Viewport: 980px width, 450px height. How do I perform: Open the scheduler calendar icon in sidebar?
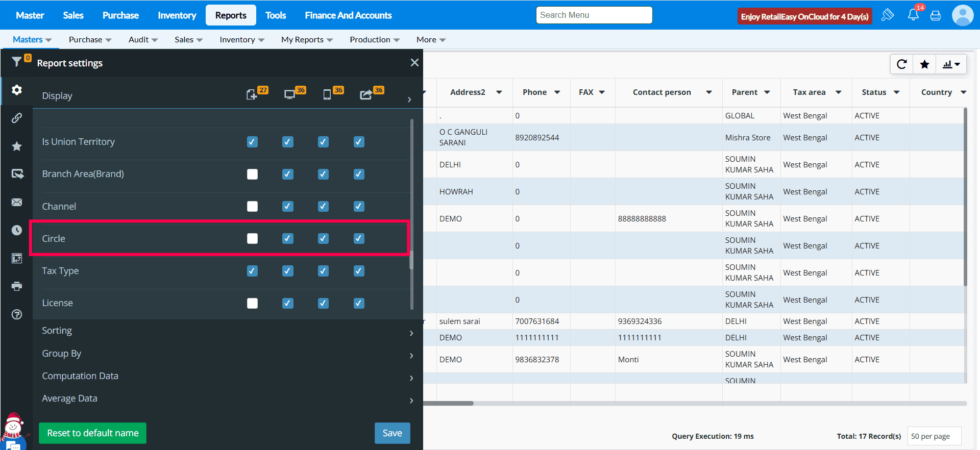coord(17,258)
